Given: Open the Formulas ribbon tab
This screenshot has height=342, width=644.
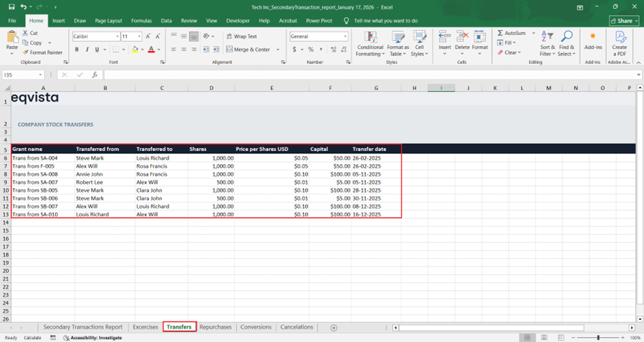Looking at the screenshot, I should point(141,21).
